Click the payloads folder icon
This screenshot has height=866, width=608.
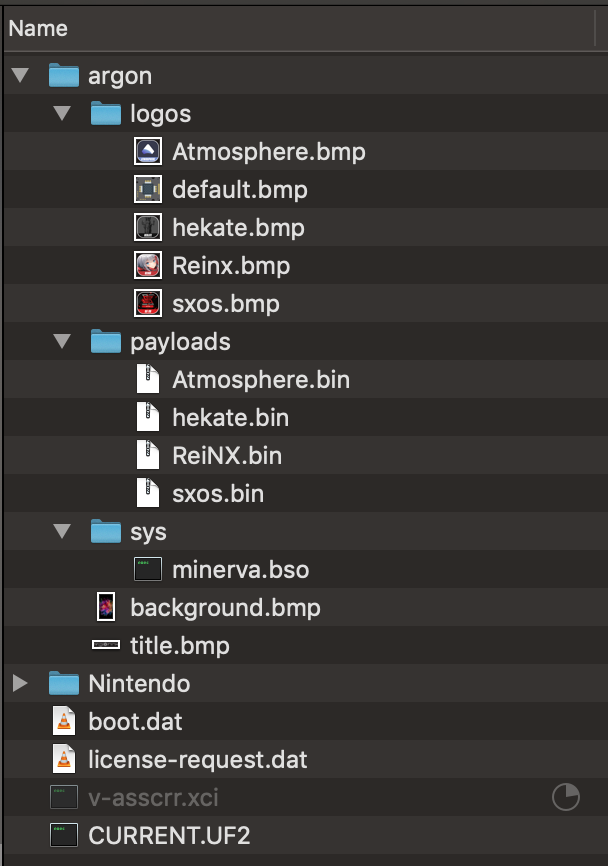tap(106, 341)
